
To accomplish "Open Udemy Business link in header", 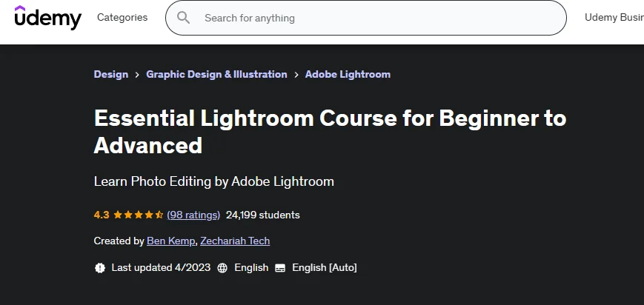I will tap(614, 17).
